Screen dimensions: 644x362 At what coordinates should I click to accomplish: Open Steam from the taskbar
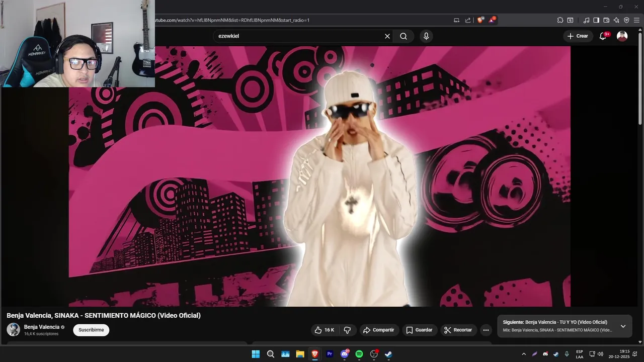point(389,354)
